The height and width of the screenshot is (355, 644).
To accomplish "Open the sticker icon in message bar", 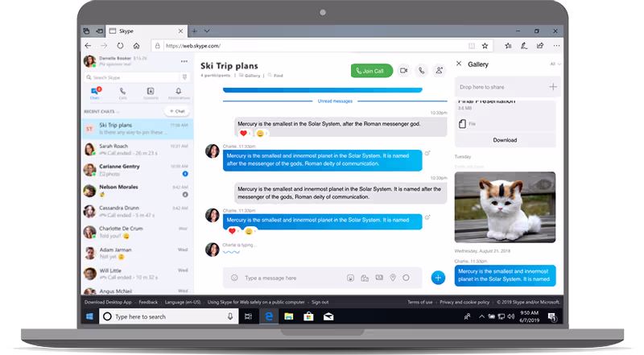I will 350,278.
